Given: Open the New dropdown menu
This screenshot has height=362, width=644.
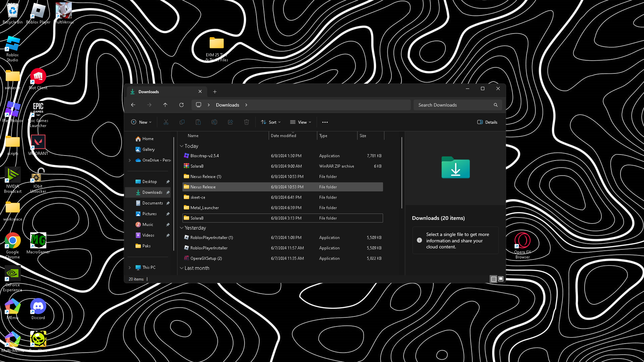Looking at the screenshot, I should tap(141, 122).
